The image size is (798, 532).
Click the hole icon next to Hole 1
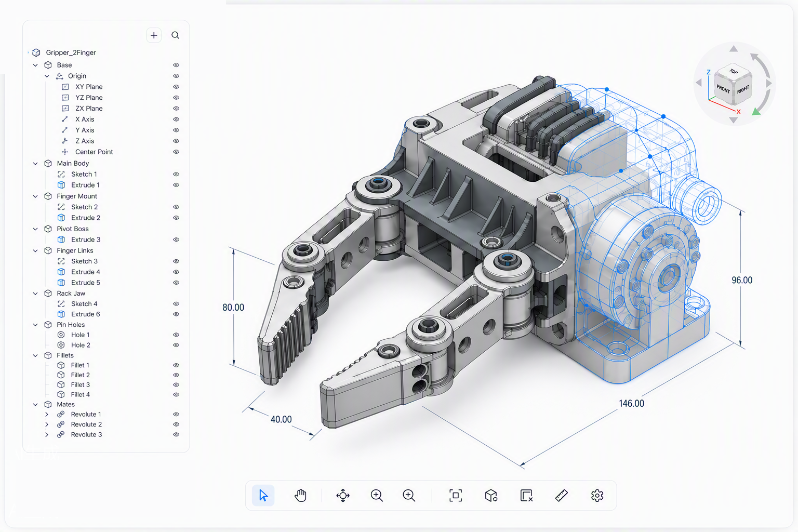click(x=61, y=335)
